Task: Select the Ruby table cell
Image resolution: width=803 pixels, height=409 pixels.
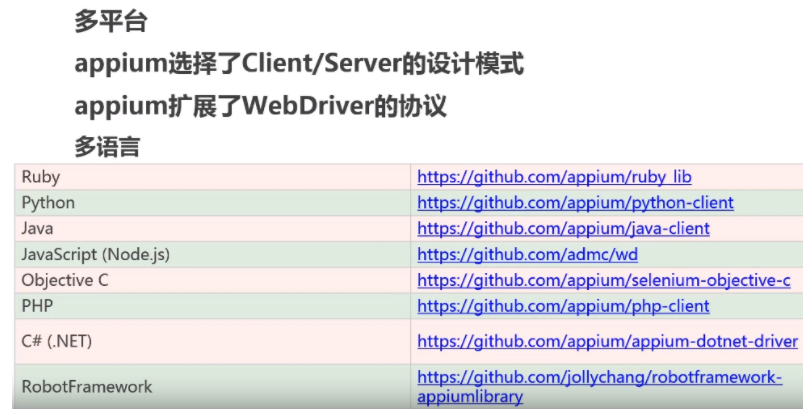Action: pos(213,177)
